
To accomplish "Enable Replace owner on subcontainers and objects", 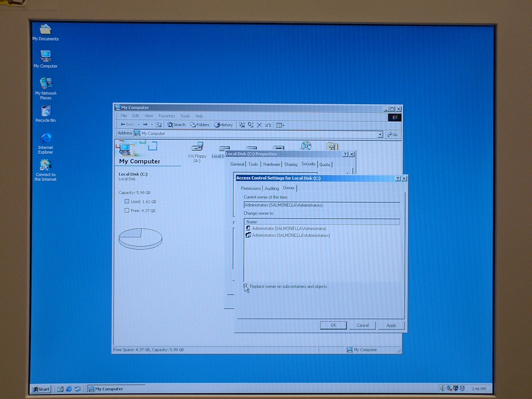I will tap(246, 286).
